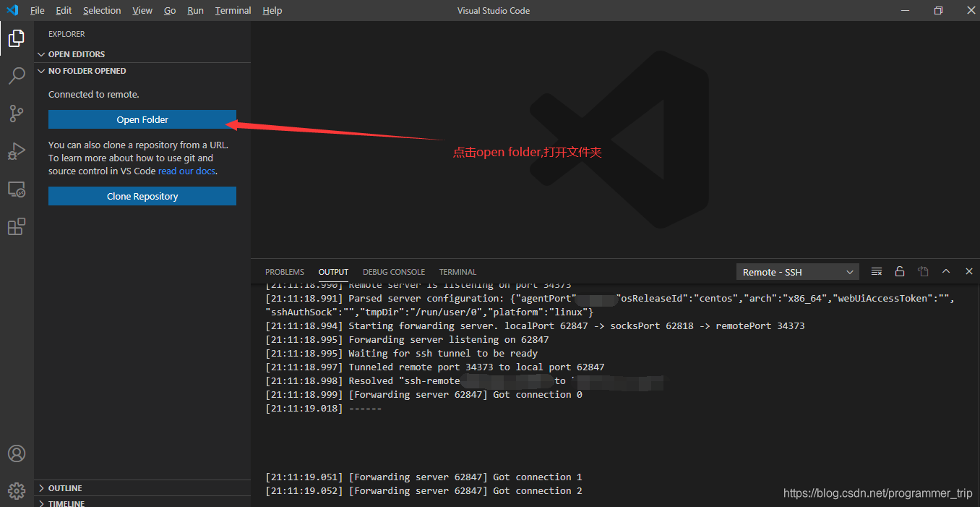Maximize the panel with the up chevron

(946, 272)
